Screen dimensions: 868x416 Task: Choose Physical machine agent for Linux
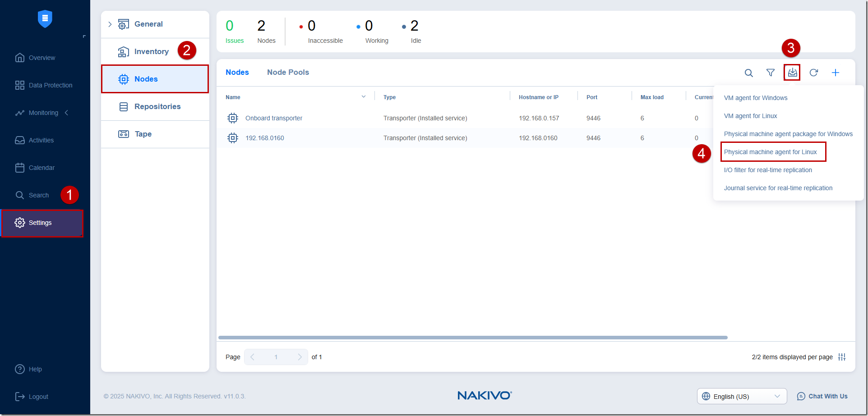[x=771, y=152]
